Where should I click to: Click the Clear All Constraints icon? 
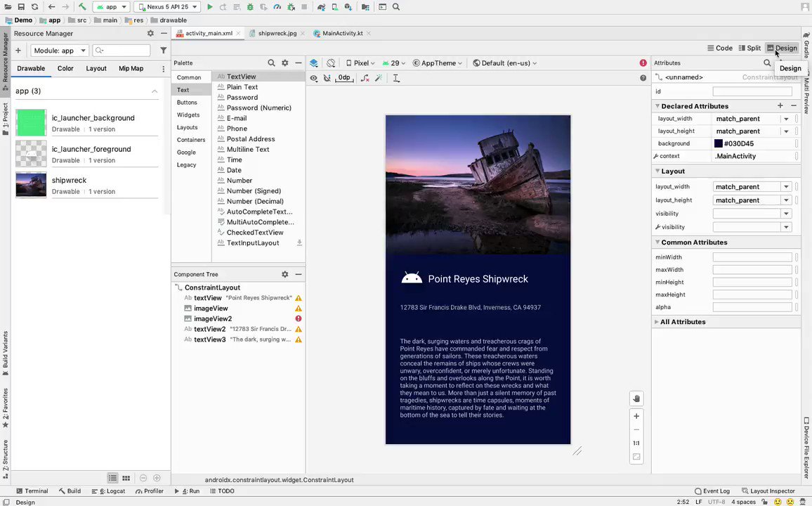point(365,78)
